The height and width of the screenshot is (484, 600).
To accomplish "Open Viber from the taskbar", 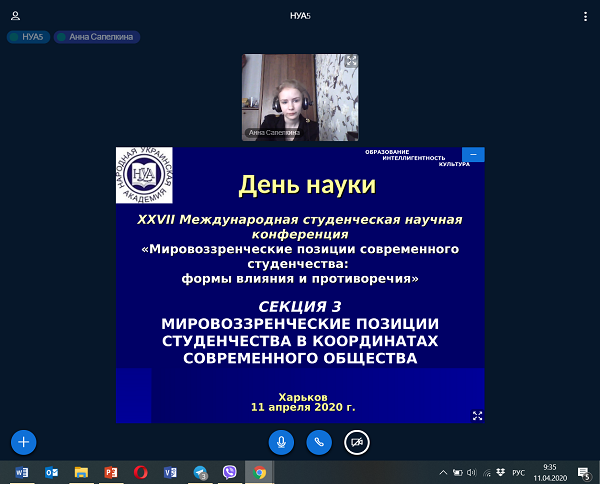I will pyautogui.click(x=230, y=472).
